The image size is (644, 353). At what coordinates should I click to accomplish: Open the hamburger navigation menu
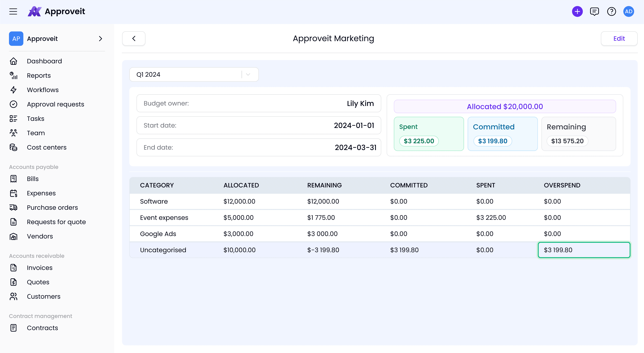tap(13, 11)
